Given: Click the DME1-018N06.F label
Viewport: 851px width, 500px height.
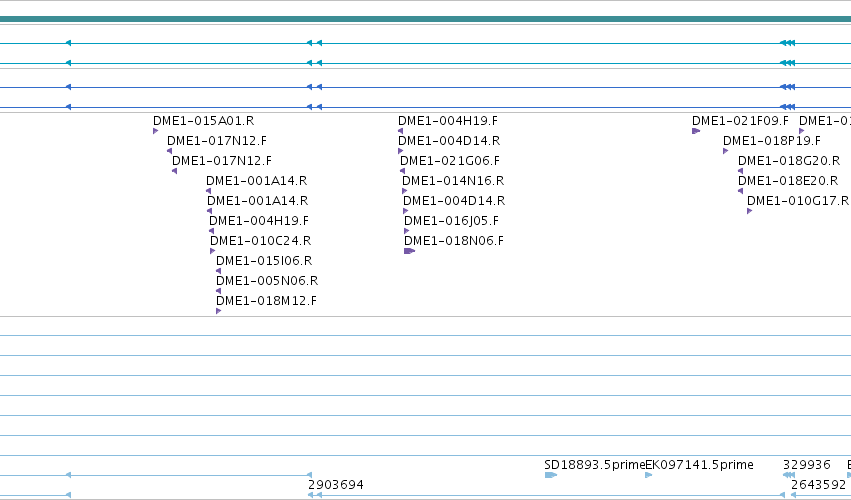Looking at the screenshot, I should click(x=454, y=240).
